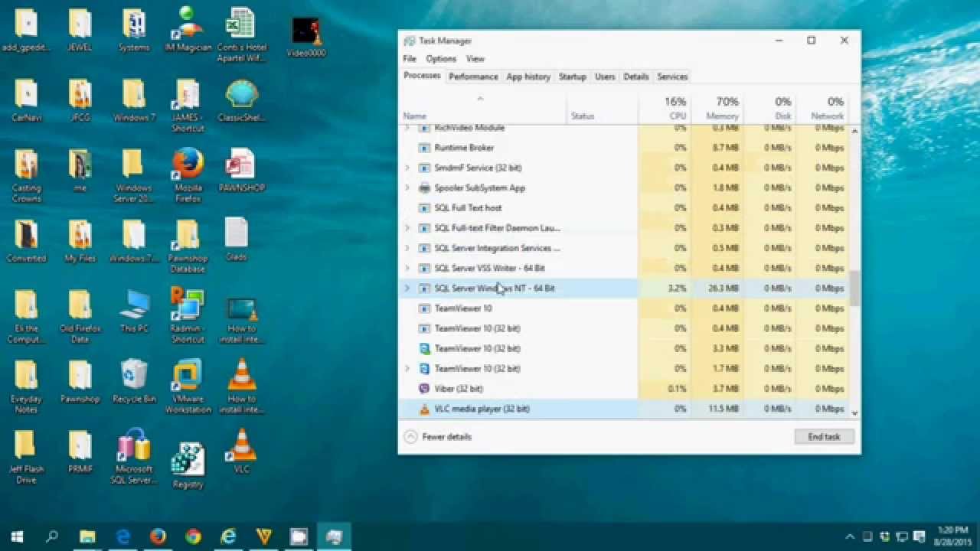The height and width of the screenshot is (551, 980).
Task: Select the Radmin shortcut on desktop
Action: 188,316
